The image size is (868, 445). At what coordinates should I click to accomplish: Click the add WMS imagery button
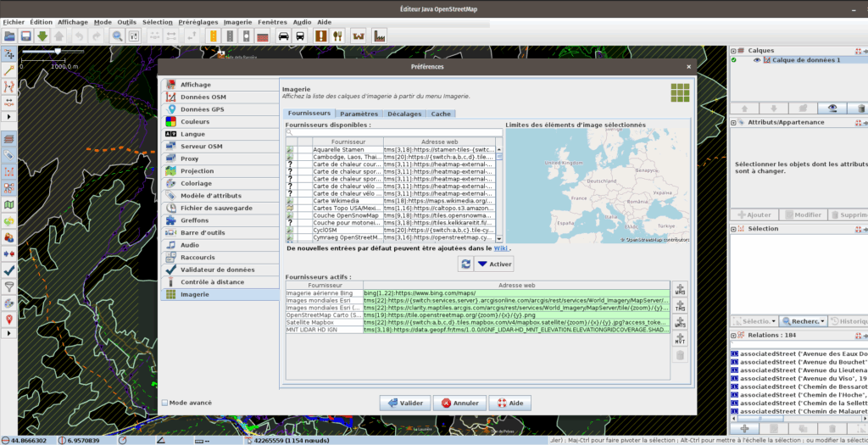click(x=679, y=291)
